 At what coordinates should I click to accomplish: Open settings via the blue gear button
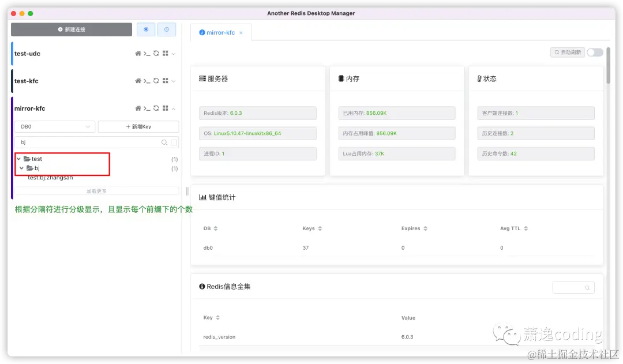click(x=146, y=29)
